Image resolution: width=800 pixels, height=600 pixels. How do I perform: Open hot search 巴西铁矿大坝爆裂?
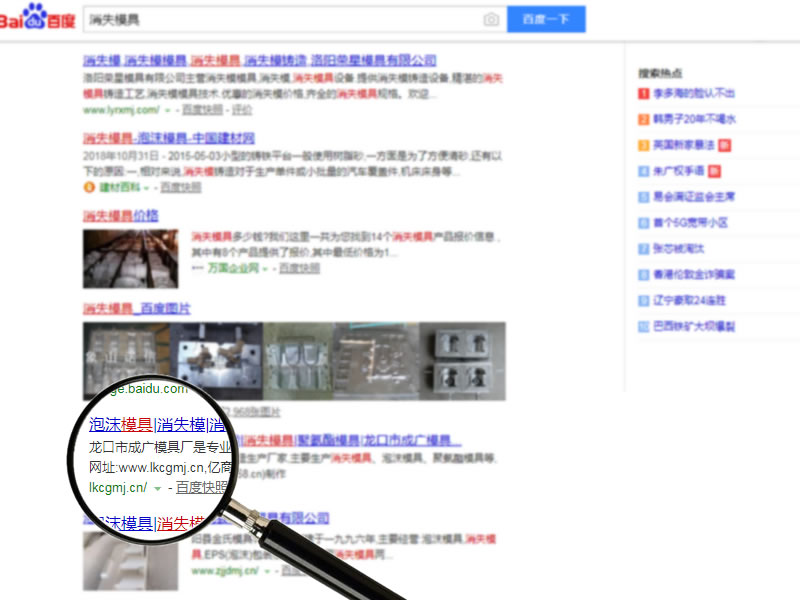[694, 326]
